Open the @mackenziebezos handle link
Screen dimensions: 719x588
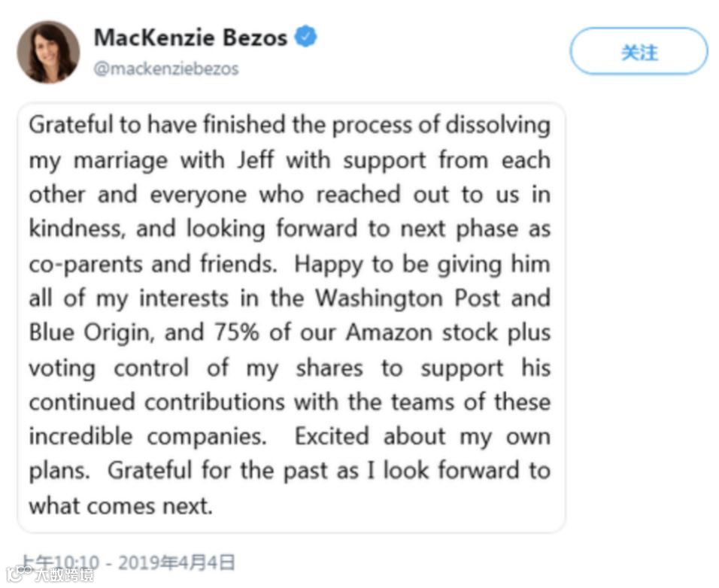(x=165, y=68)
